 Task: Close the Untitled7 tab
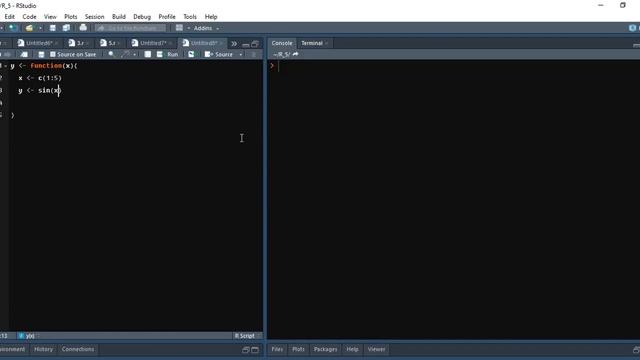point(170,43)
